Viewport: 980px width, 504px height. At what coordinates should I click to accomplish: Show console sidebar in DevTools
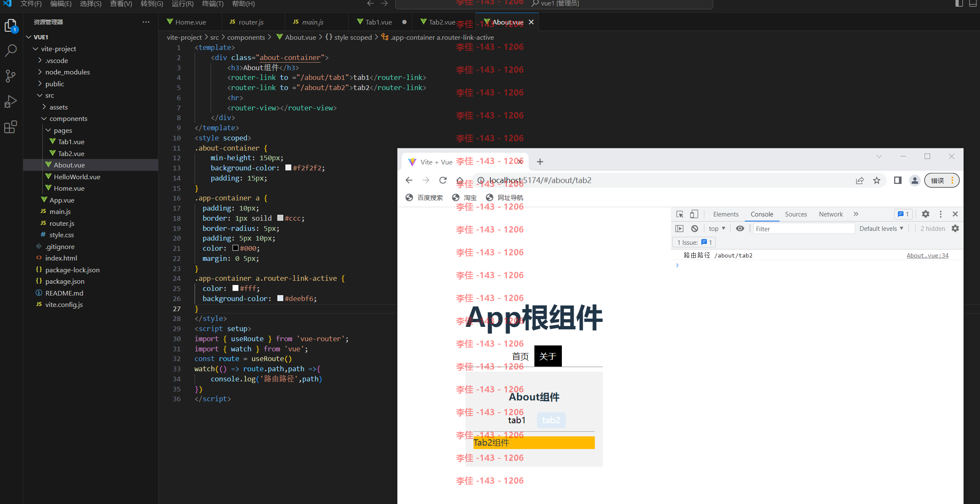pyautogui.click(x=679, y=229)
